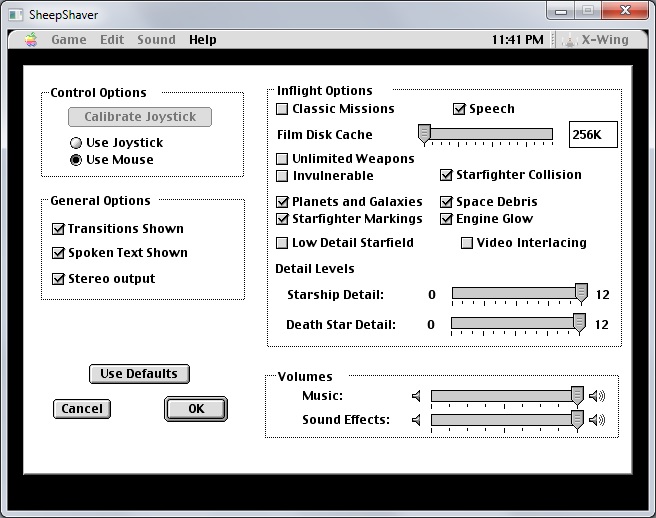This screenshot has height=518, width=656.
Task: Click the 11:41 PM menu bar clock
Action: click(518, 40)
